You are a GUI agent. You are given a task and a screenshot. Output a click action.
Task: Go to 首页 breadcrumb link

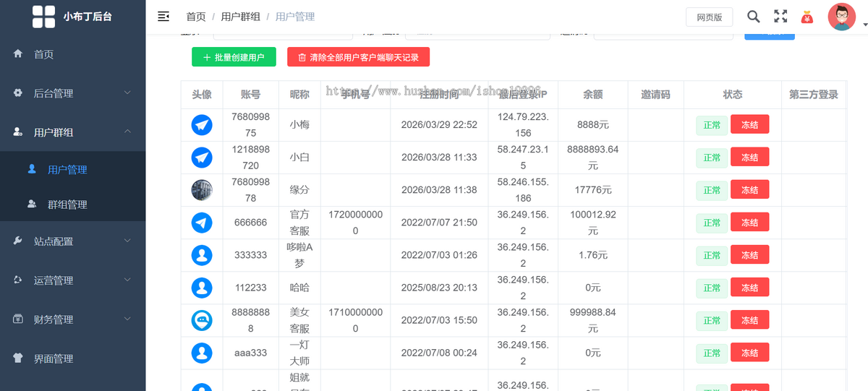tap(195, 16)
